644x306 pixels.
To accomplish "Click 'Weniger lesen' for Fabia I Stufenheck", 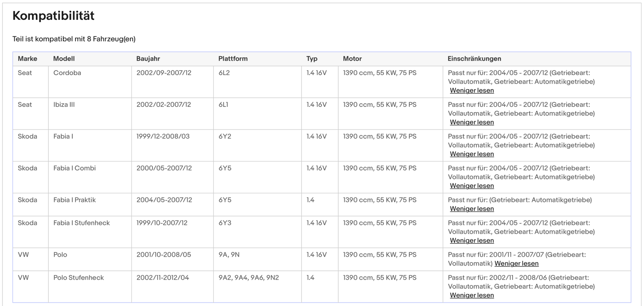I will tap(472, 240).
